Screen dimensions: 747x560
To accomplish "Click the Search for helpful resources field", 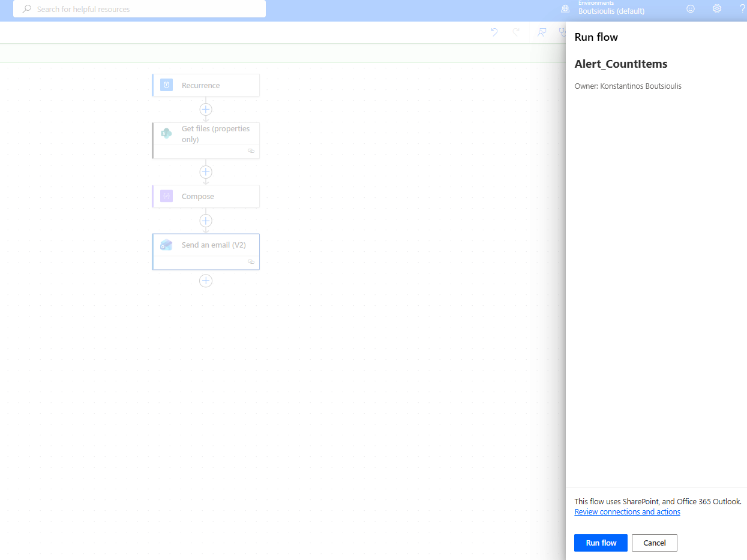I will tap(139, 9).
